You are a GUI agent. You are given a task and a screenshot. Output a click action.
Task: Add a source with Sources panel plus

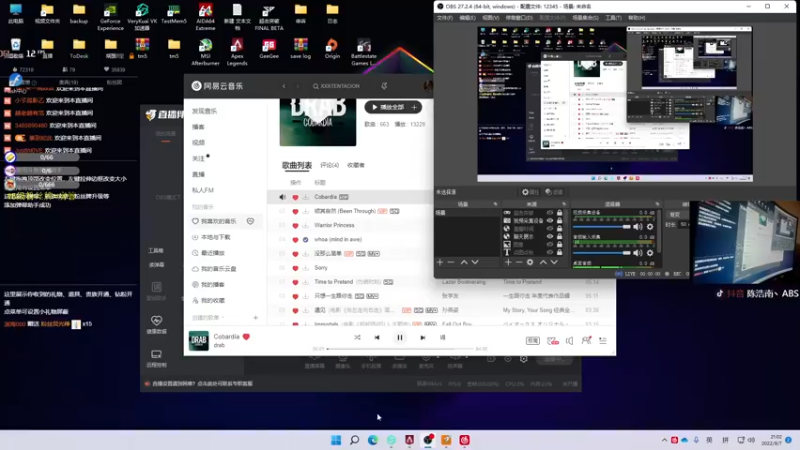(508, 262)
